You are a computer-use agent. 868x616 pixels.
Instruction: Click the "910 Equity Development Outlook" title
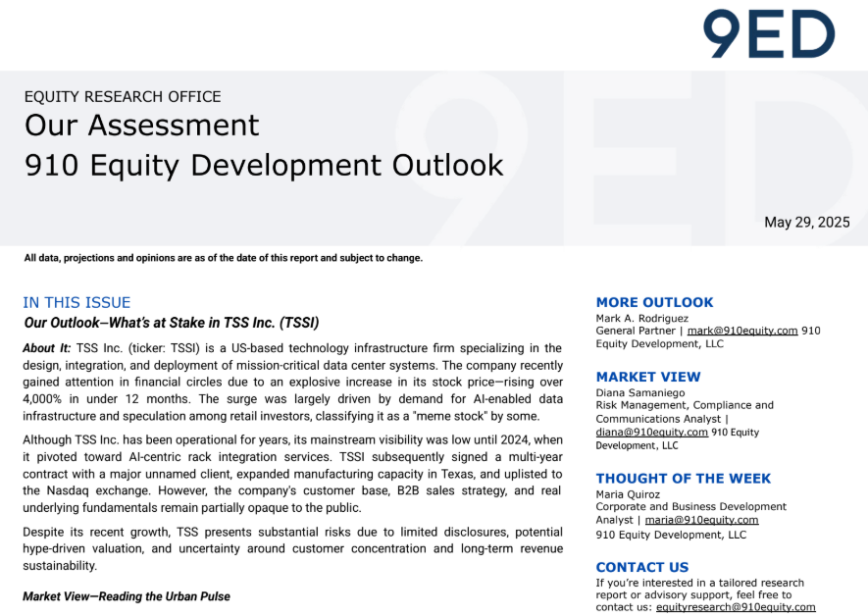[x=264, y=166]
